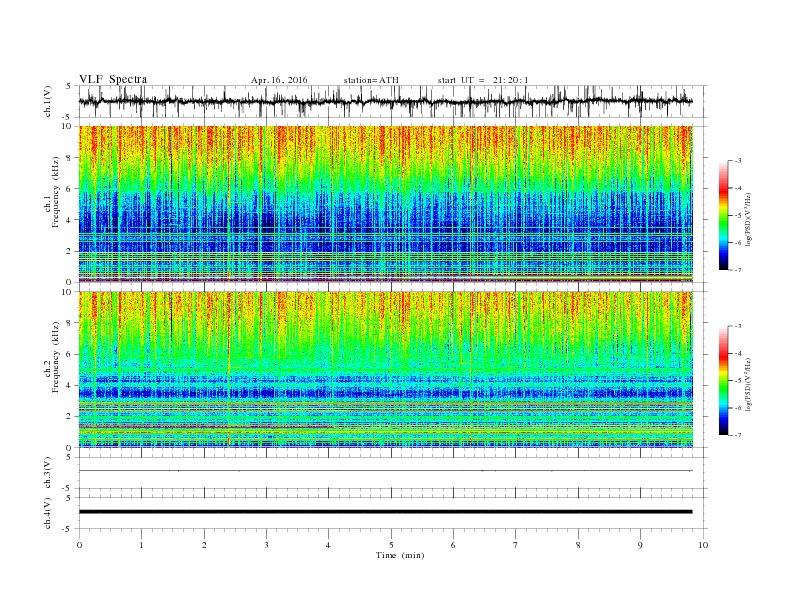792x612 pixels.
Task: Click time-axis tick label "7" at bottom
Action: [x=516, y=545]
